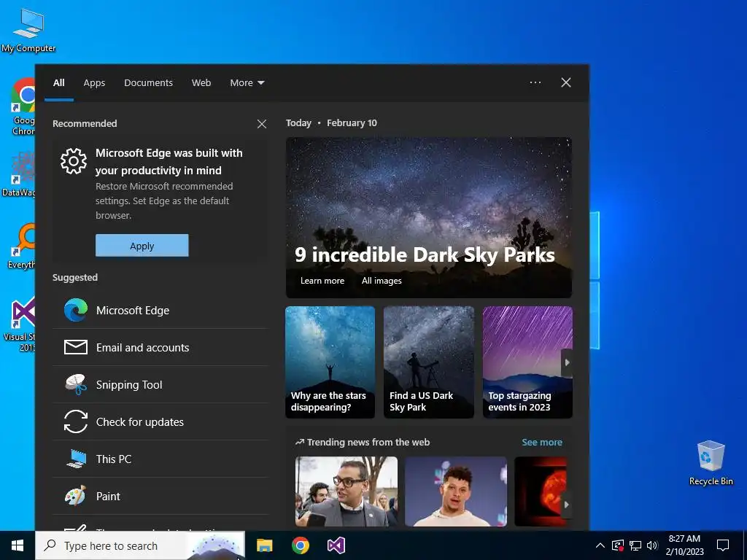
Task: Expand the More dropdown
Action: point(247,82)
